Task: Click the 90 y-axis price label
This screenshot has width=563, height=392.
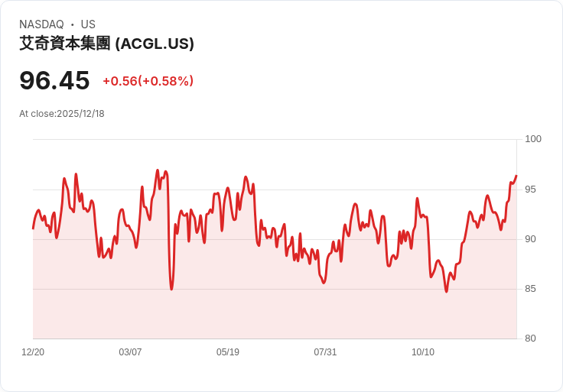Action: tap(530, 239)
